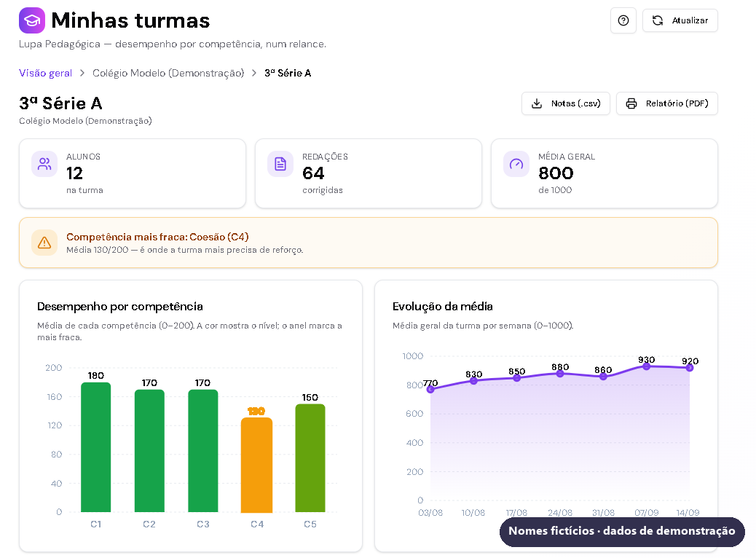This screenshot has height=558, width=756.
Task: Click the 'Média 130/200' alert description text
Action: 185,250
